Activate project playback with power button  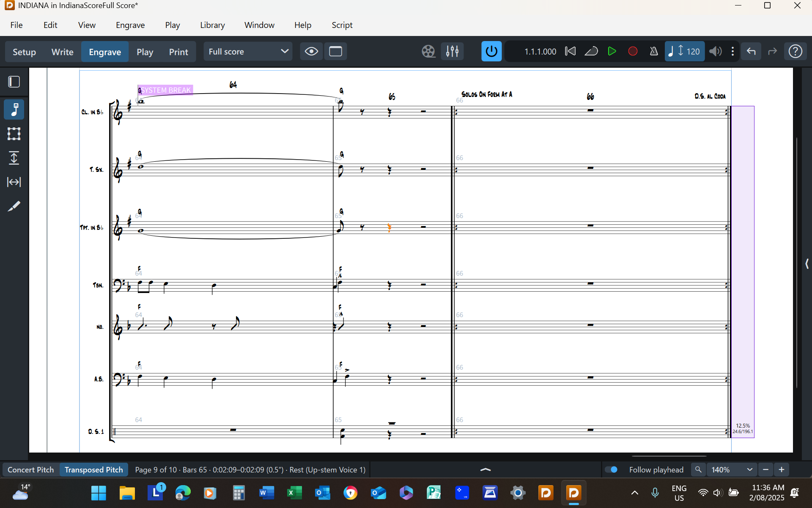[491, 51]
